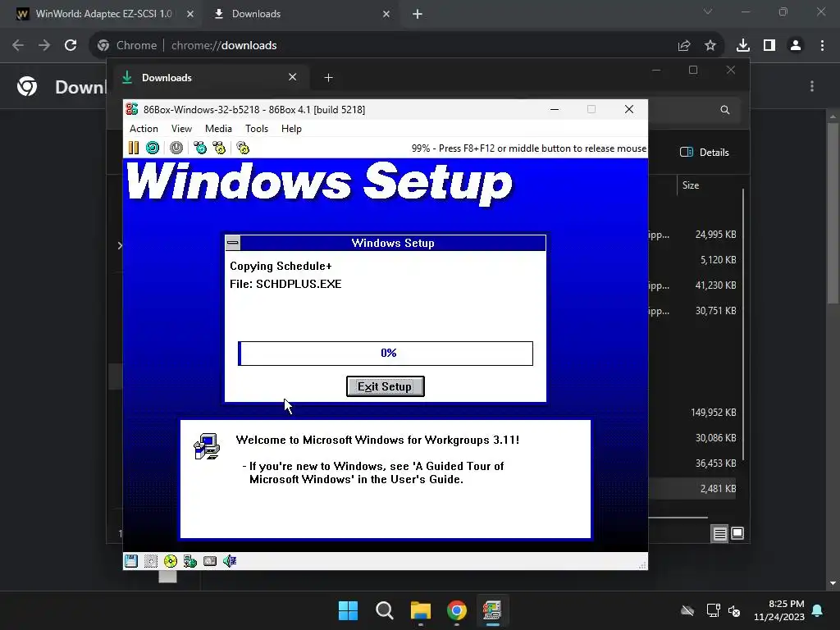Go forward in Chrome history
The width and height of the screenshot is (840, 630).
44,46
